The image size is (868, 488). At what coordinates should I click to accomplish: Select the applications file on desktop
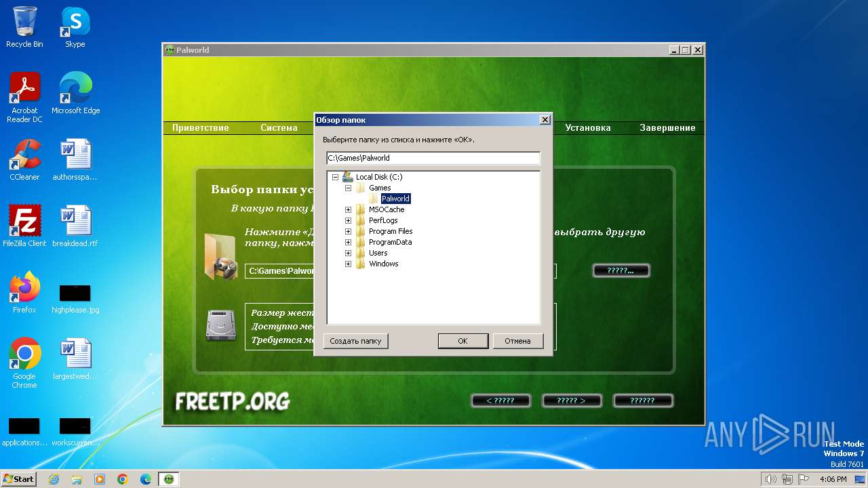pos(24,432)
